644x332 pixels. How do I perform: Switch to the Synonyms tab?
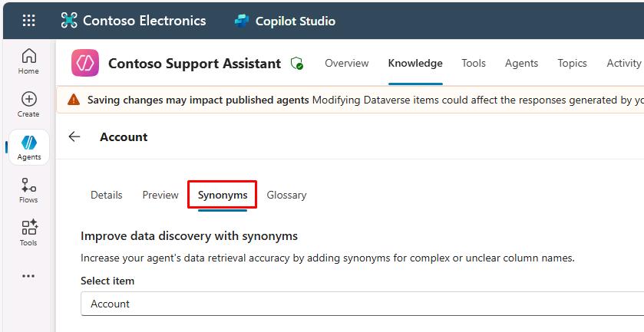222,195
